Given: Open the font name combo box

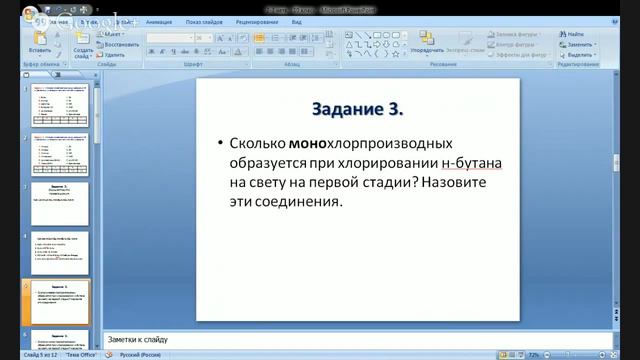Looking at the screenshot, I should click(170, 38).
